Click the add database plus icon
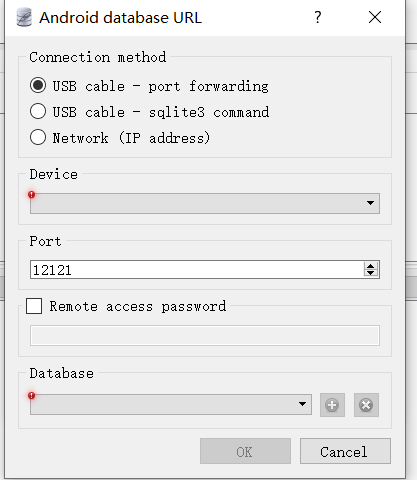Image resolution: width=417 pixels, height=480 pixels. [332, 405]
